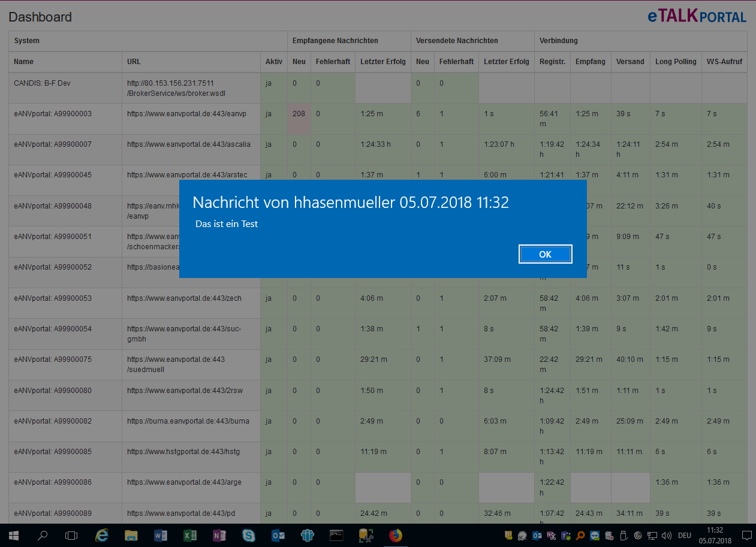Open the Windows Start menu
Screen dimensions: 756x547
(13, 536)
